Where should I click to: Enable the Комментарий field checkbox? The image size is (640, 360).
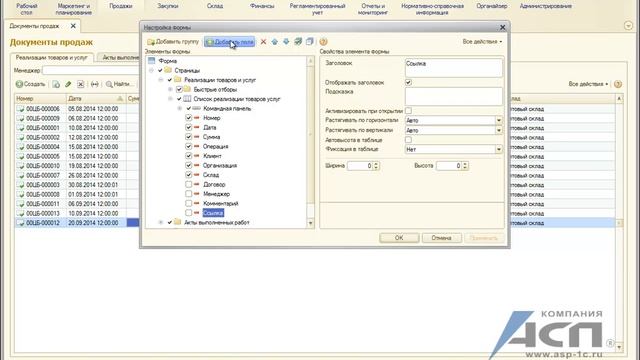pos(189,203)
